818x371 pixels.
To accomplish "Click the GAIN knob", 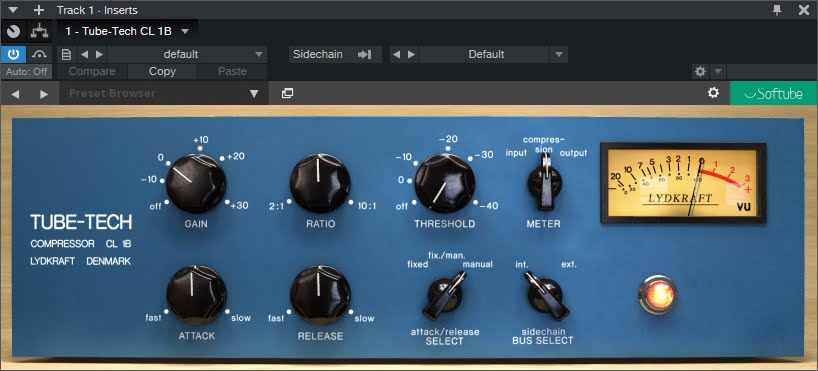I will click(x=196, y=183).
